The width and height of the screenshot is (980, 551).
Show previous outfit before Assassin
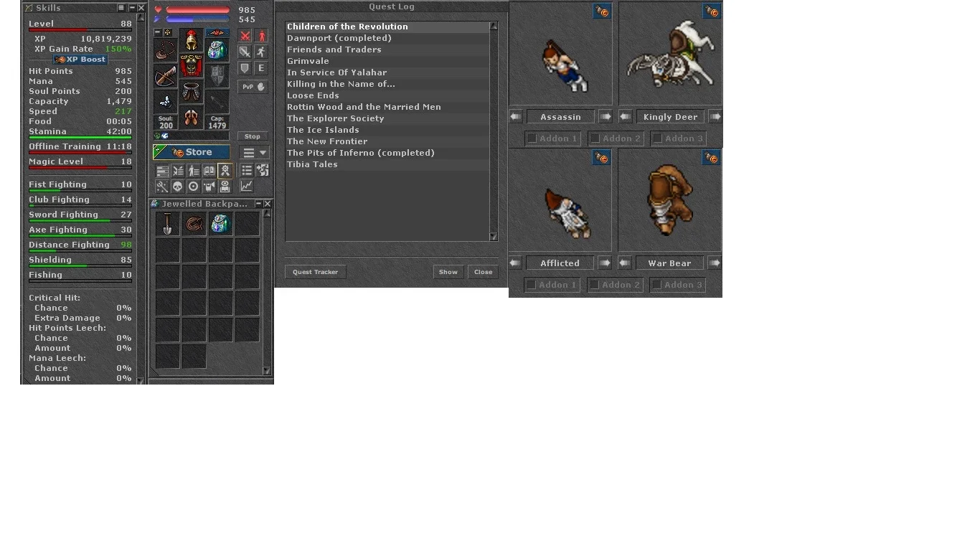(516, 116)
